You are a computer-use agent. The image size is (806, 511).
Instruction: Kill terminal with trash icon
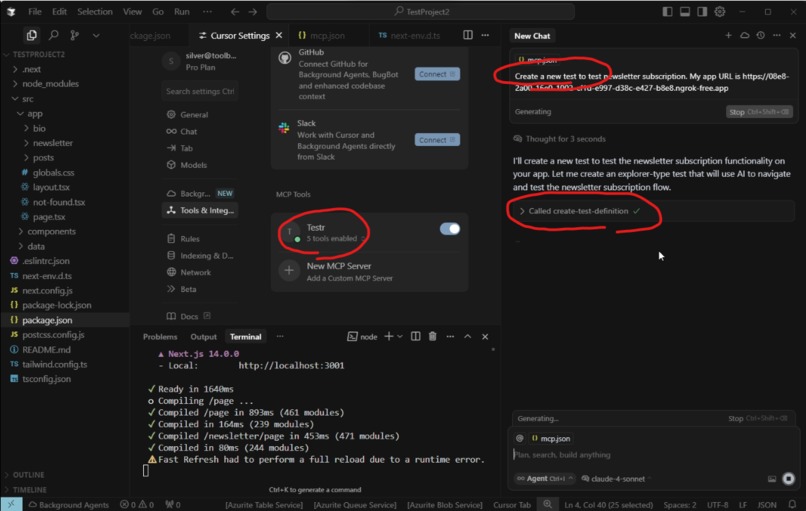point(432,336)
